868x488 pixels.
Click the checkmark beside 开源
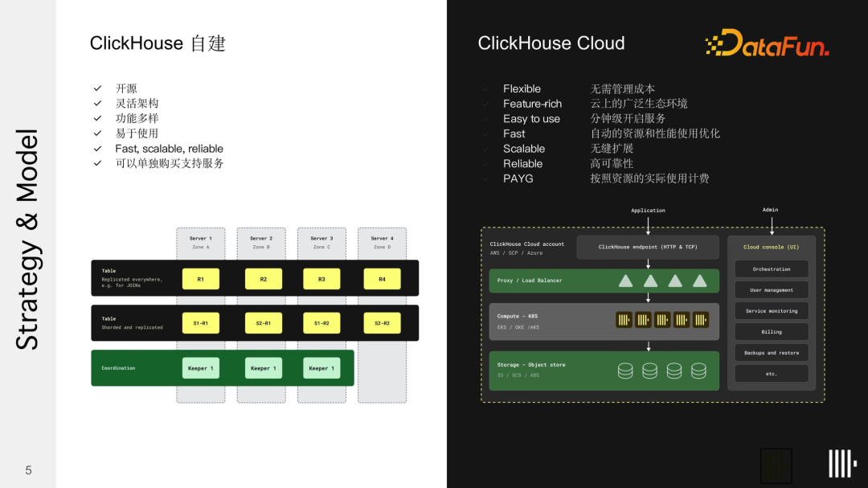[97, 88]
